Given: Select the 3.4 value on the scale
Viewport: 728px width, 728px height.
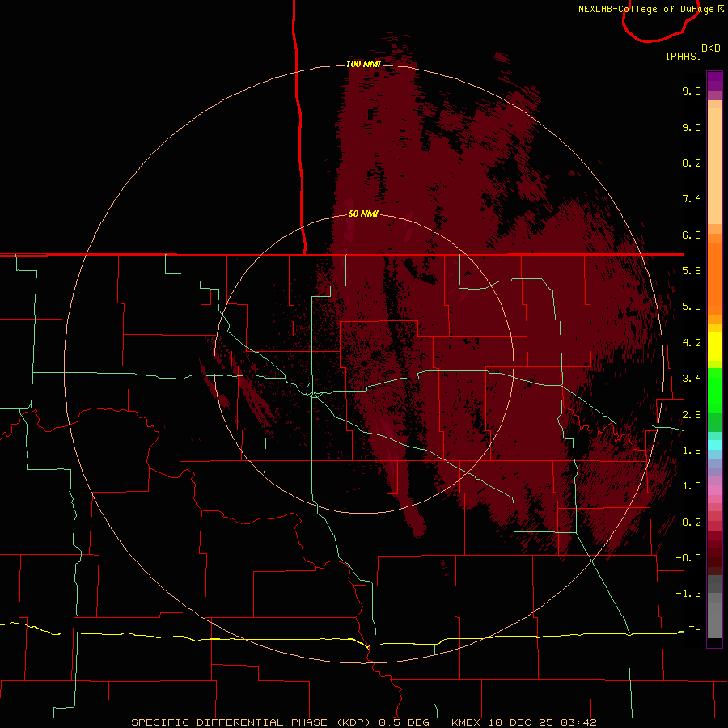Looking at the screenshot, I should click(x=692, y=379).
